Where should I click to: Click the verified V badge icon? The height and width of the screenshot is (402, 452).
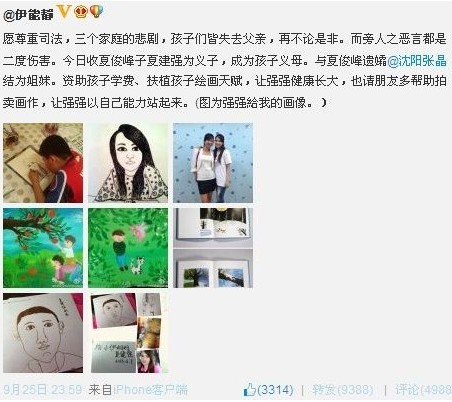pyautogui.click(x=64, y=12)
